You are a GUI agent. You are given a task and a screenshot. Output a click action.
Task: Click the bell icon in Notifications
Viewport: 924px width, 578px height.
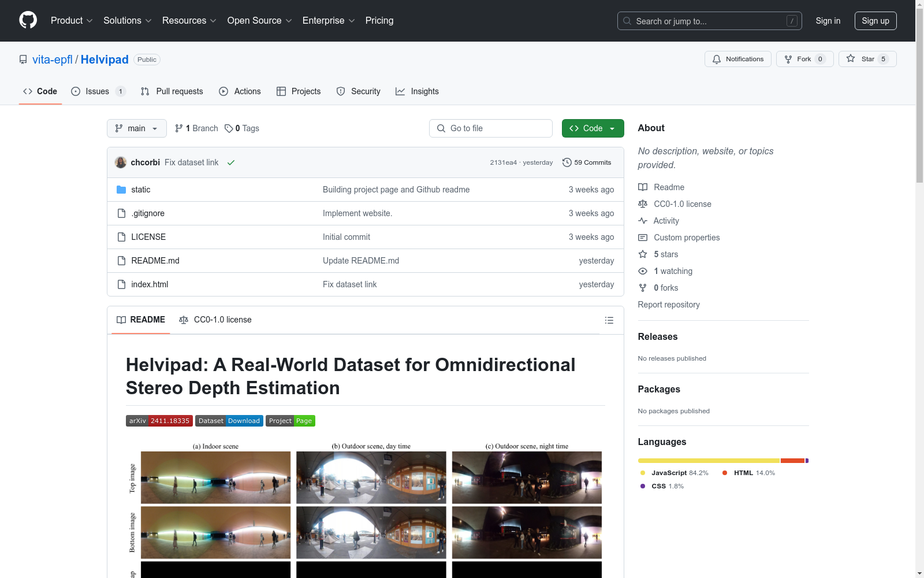pyautogui.click(x=717, y=59)
